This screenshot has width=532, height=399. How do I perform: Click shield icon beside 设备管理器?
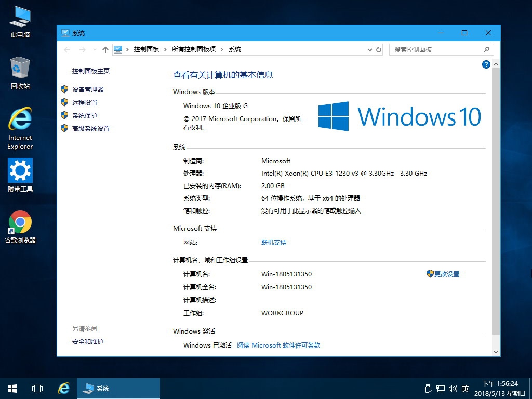64,89
